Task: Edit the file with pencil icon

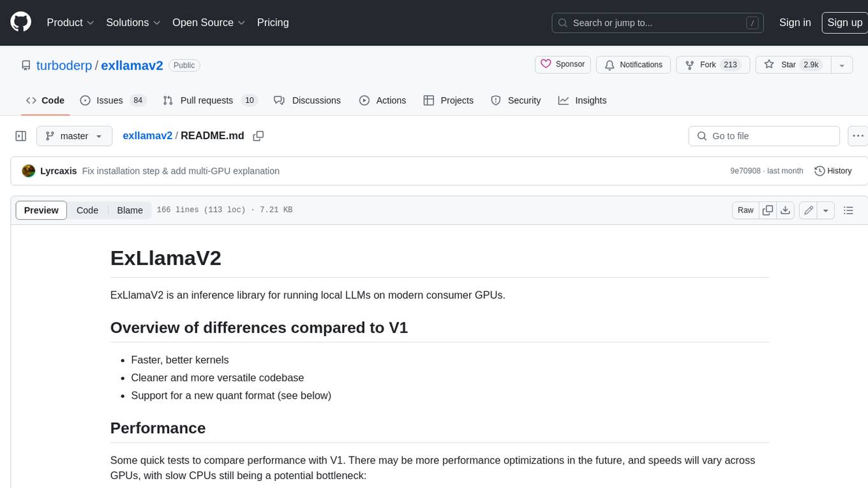Action: [809, 210]
